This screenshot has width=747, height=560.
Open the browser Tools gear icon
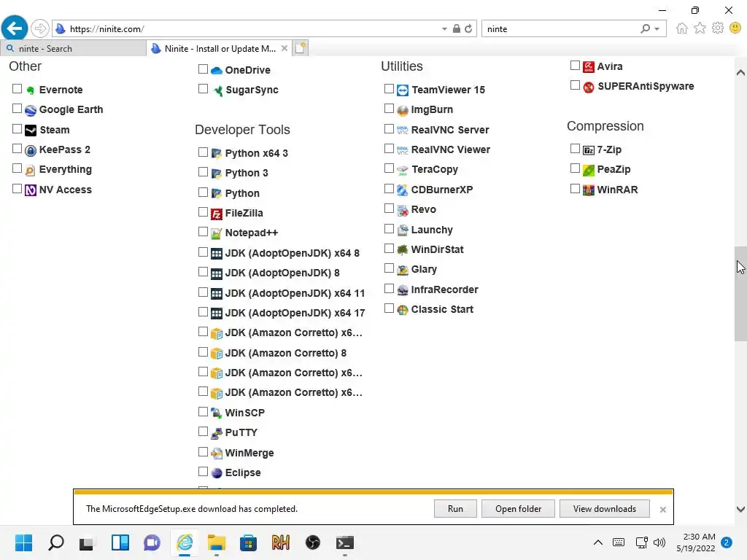click(718, 28)
